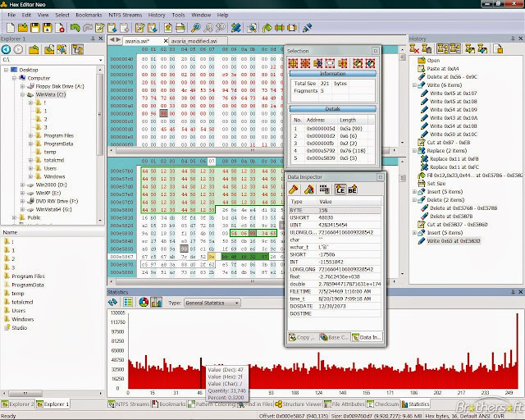Toggle LE byte order in Data Inspector

[340, 189]
